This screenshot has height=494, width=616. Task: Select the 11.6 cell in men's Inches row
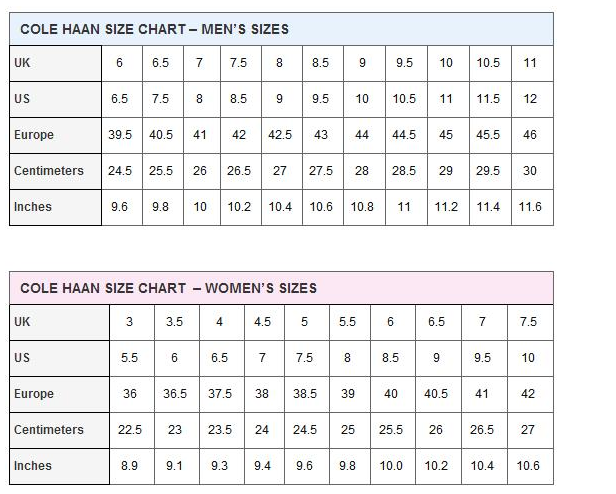530,207
